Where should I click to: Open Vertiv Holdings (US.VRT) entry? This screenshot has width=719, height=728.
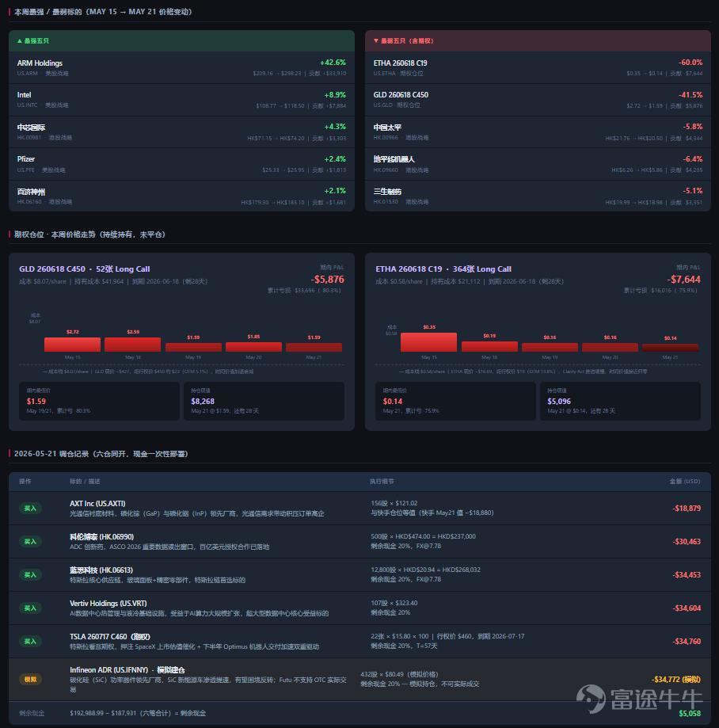[x=108, y=603]
